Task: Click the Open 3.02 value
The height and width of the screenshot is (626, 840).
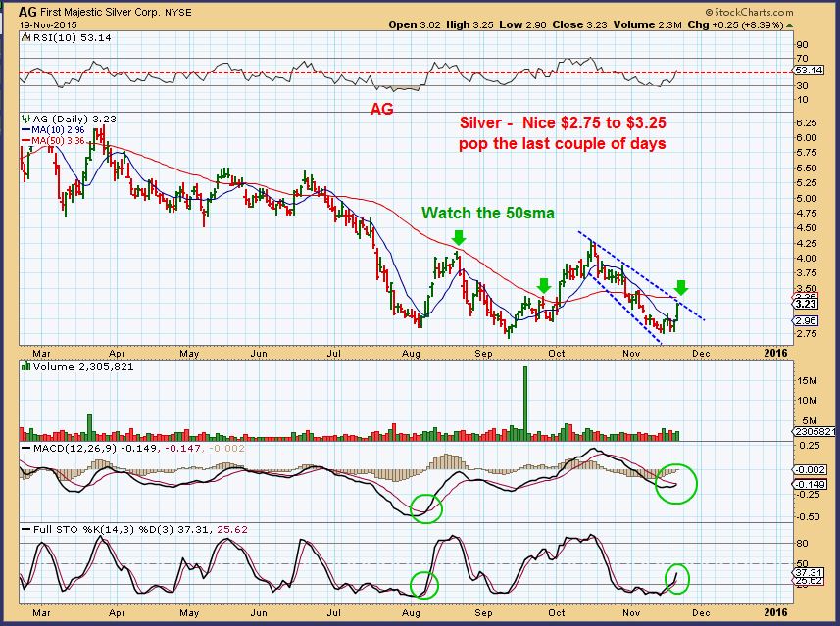Action: click(415, 25)
